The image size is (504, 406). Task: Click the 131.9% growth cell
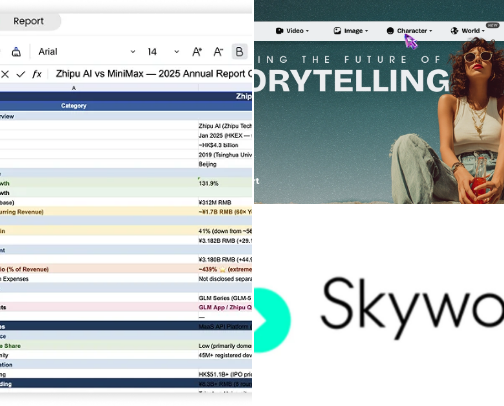click(225, 183)
